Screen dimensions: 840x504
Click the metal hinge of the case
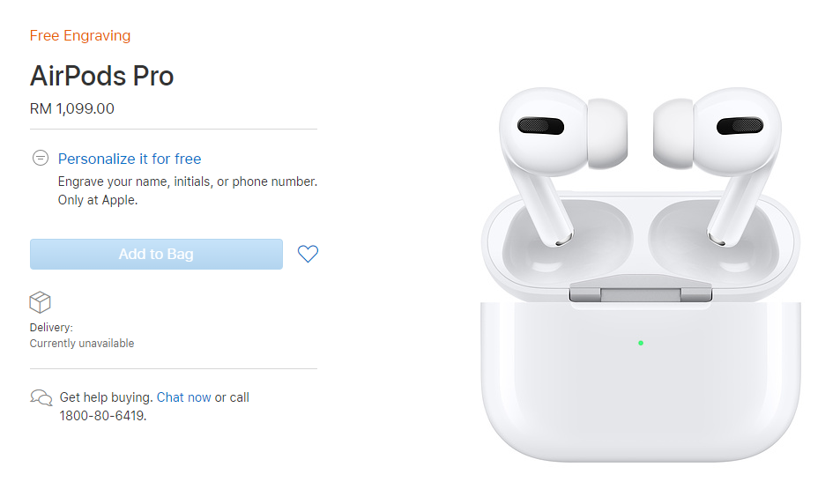(641, 294)
